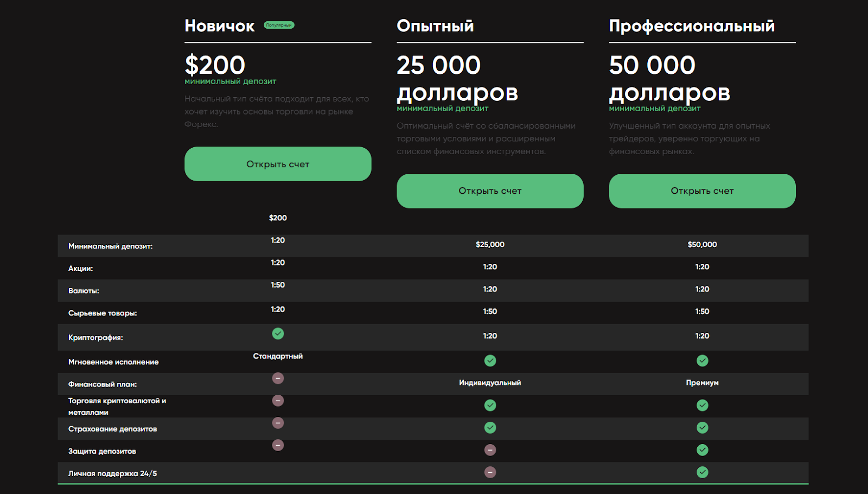Click the Премиум financial plan cell
Image resolution: width=868 pixels, height=494 pixels.
click(702, 383)
